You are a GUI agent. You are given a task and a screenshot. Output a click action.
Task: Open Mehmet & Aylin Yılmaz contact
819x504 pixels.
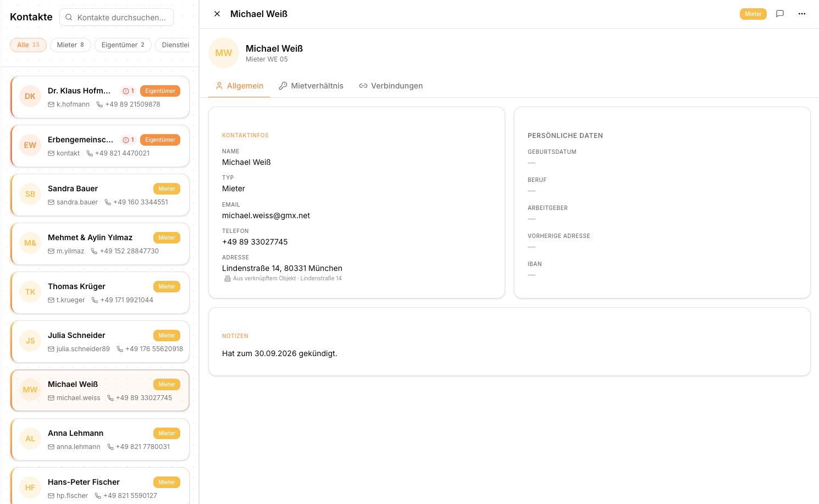[x=100, y=244]
